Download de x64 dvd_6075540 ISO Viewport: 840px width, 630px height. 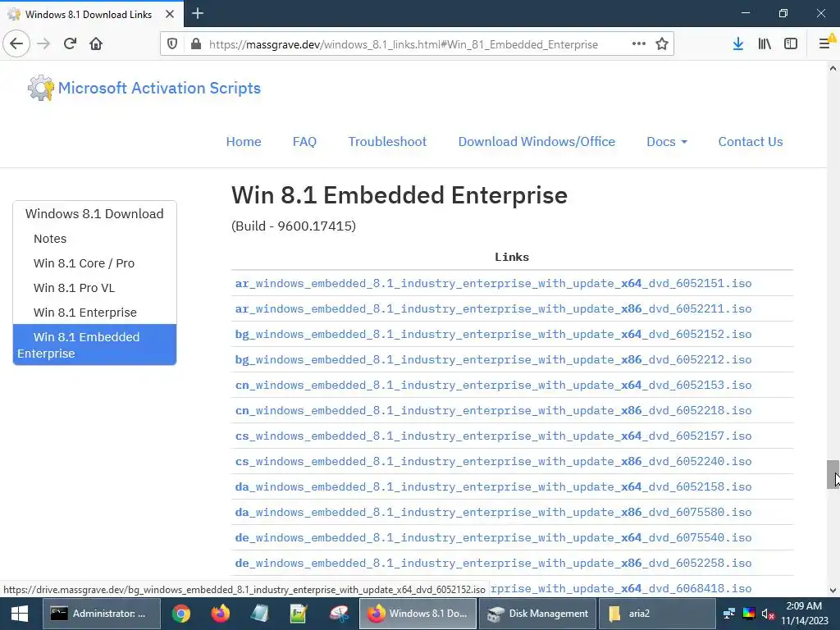click(x=493, y=537)
